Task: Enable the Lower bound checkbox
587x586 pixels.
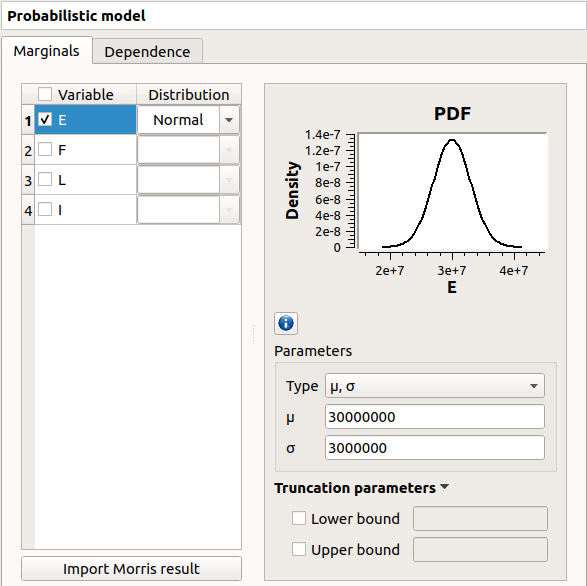Action: [x=299, y=518]
